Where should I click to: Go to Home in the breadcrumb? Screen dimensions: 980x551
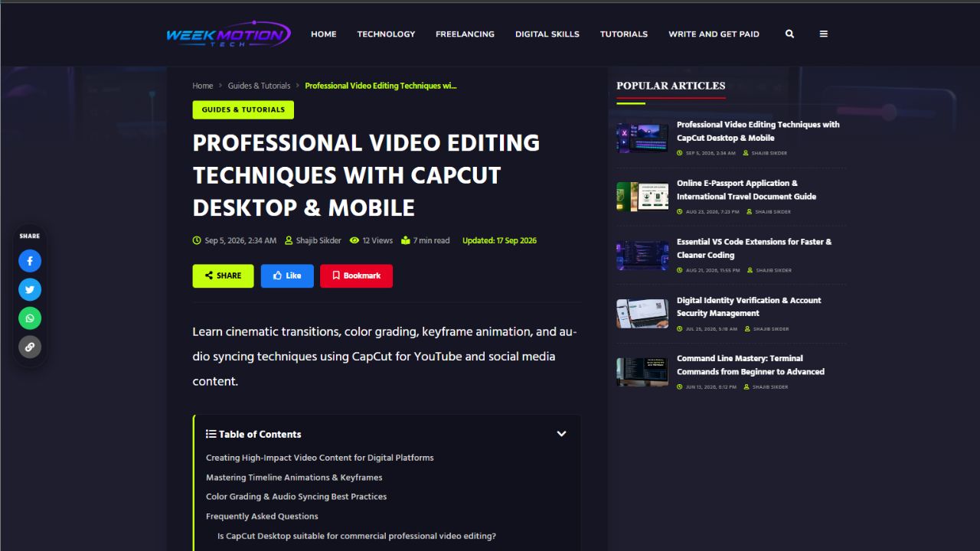coord(203,86)
